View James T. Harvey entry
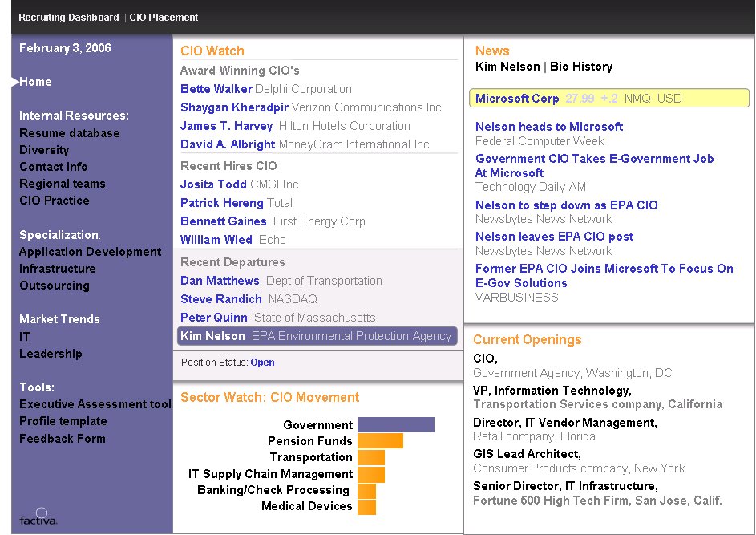The width and height of the screenshot is (756, 535). tap(226, 126)
